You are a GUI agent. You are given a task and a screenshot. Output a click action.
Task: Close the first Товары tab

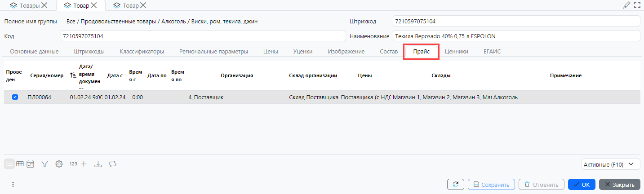(x=44, y=5)
